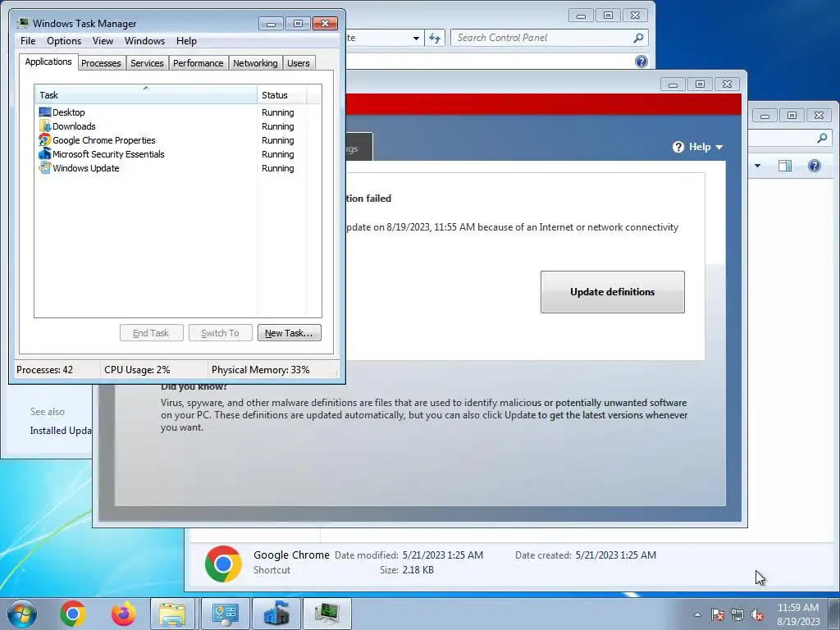The width and height of the screenshot is (840, 630).
Task: Click Date created 5/21/2023 1:25 AM value
Action: [615, 555]
